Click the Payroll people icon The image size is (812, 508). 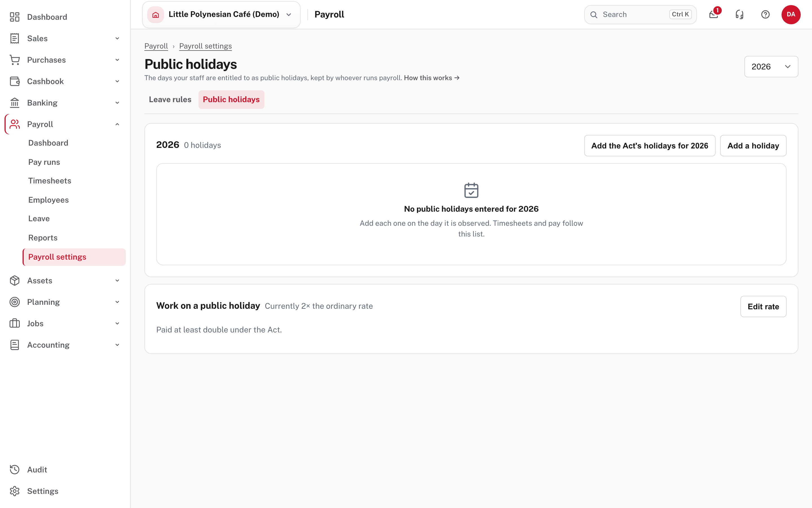pos(14,124)
